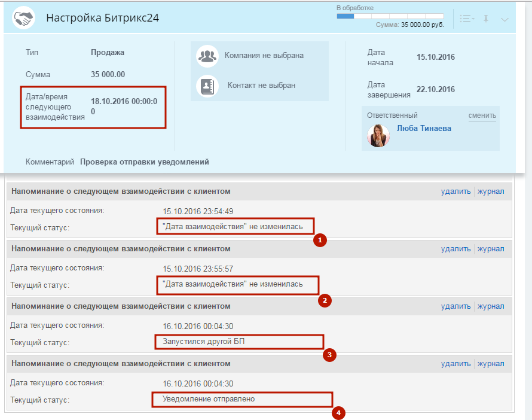Open журнал for Запустился другой БП process
Screen dimensions: 532x420
point(491,306)
